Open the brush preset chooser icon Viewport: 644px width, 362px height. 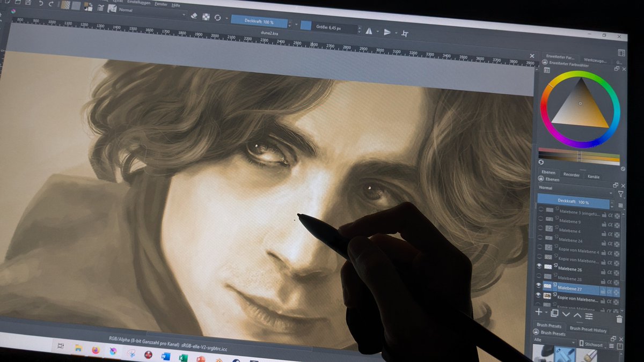click(x=112, y=9)
